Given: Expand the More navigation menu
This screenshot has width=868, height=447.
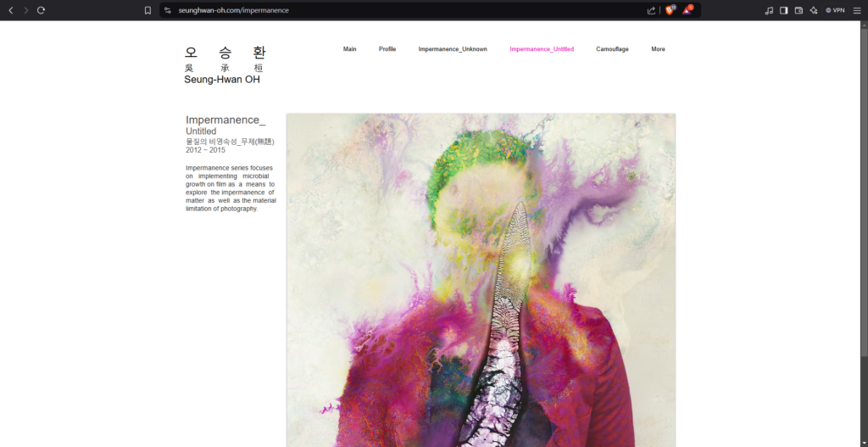Looking at the screenshot, I should pos(658,49).
